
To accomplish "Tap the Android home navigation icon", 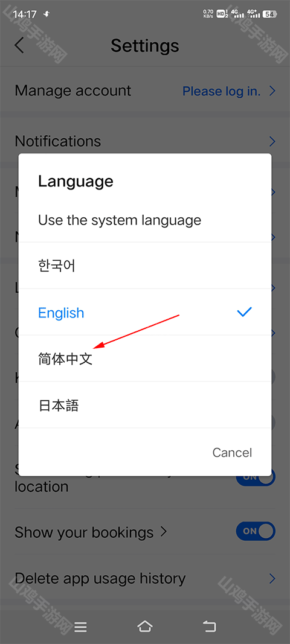I will click(x=145, y=626).
